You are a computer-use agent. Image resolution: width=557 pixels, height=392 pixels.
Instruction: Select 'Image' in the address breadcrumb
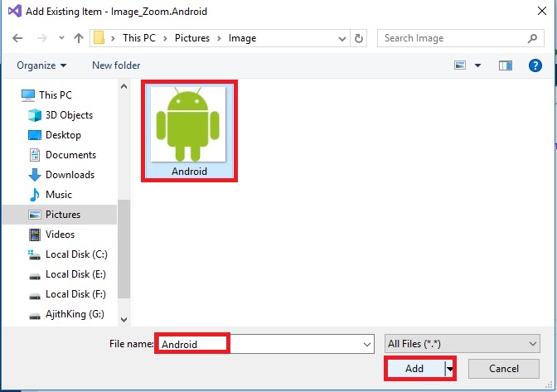click(x=242, y=38)
